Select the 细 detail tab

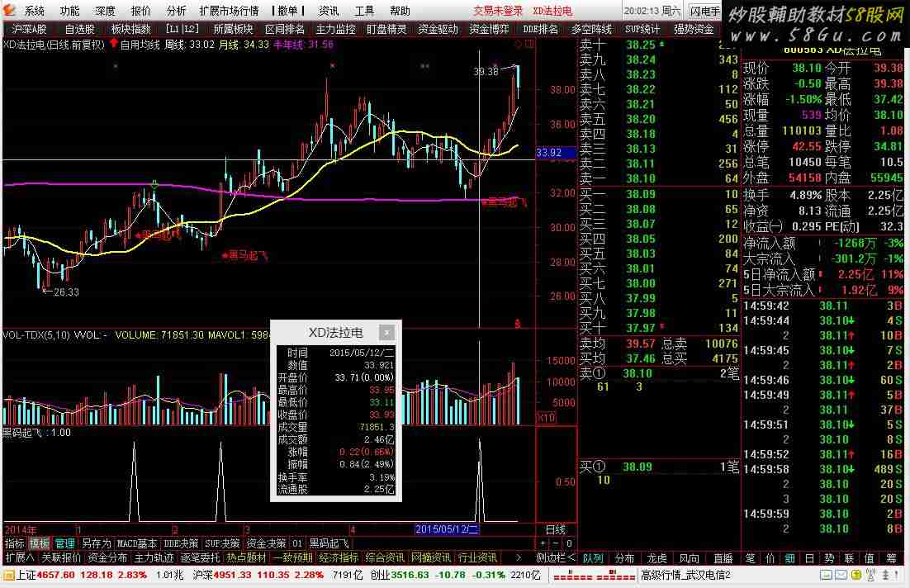point(790,558)
